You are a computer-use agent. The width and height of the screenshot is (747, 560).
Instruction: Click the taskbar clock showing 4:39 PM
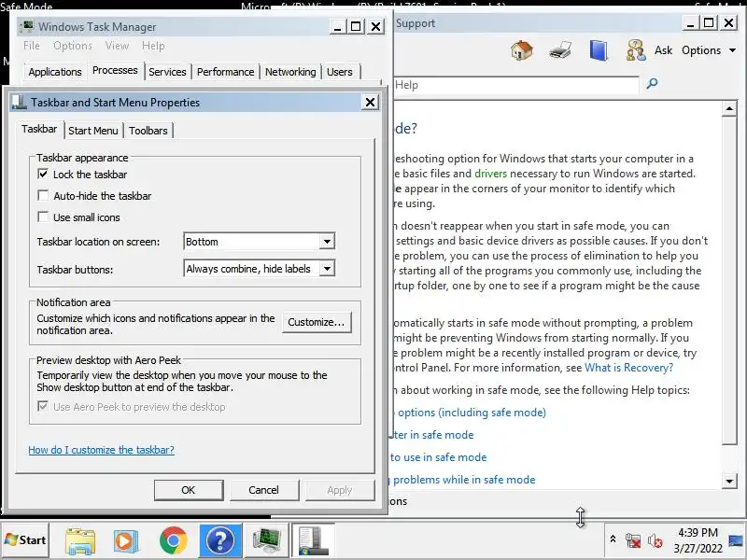coord(698,540)
